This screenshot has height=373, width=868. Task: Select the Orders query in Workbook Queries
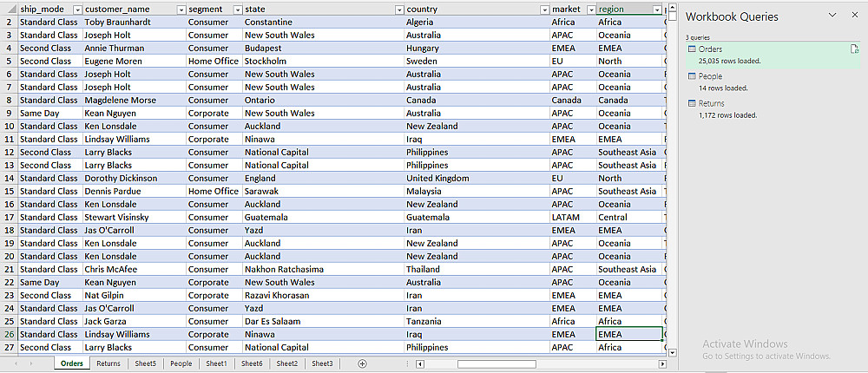click(x=773, y=55)
